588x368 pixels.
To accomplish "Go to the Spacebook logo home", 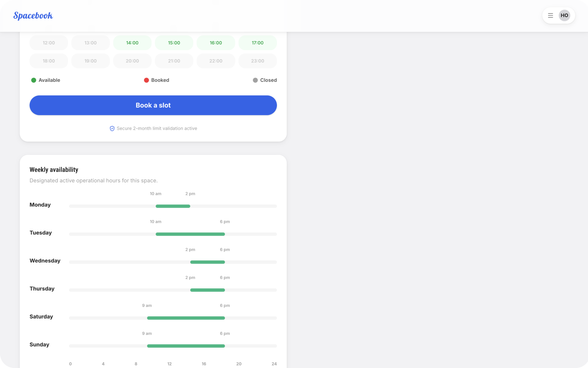I will [33, 16].
